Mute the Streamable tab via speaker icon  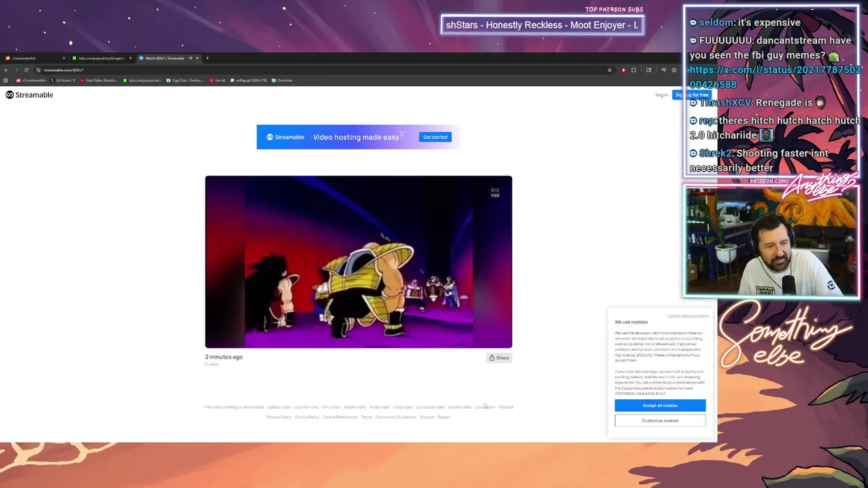pyautogui.click(x=191, y=58)
